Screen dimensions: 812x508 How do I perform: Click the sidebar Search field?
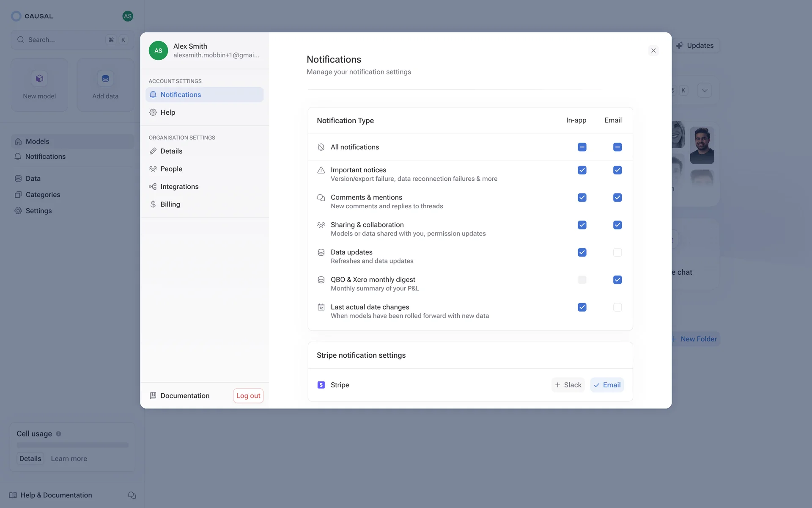tap(63, 40)
